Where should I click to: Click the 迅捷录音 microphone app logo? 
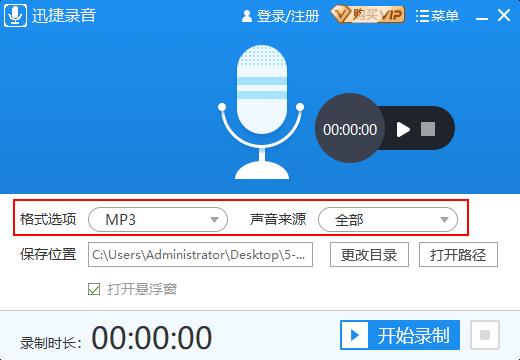[15, 15]
